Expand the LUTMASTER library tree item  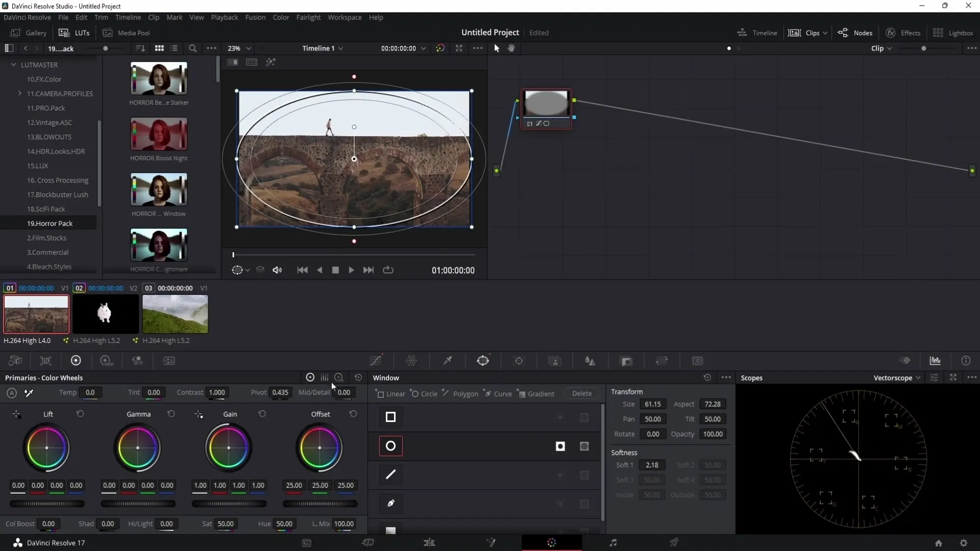coord(13,65)
